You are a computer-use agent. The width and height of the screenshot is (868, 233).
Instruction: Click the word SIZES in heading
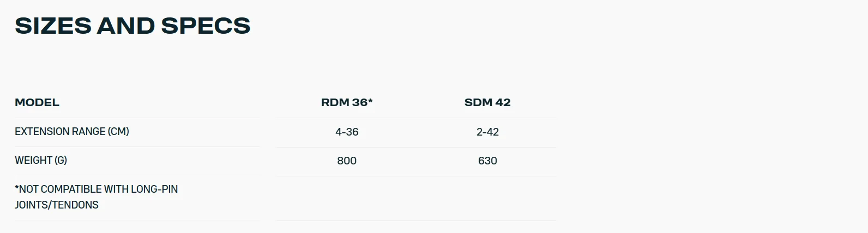[53, 26]
